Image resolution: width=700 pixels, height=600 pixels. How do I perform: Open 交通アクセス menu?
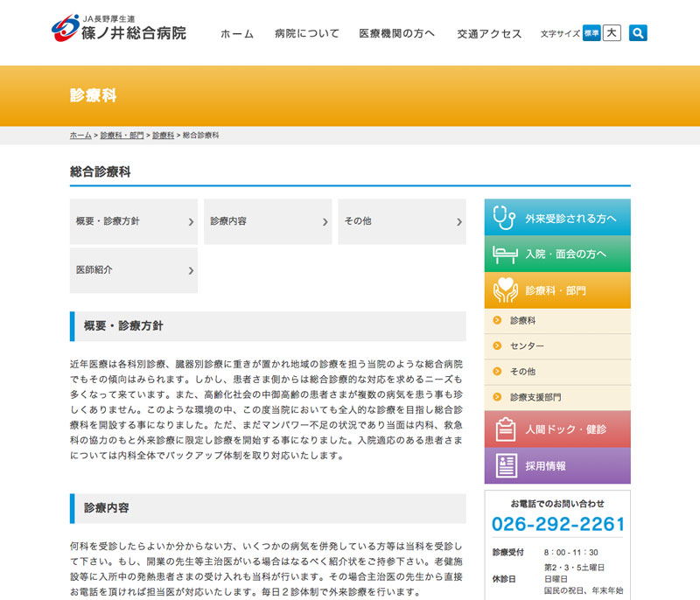click(489, 34)
